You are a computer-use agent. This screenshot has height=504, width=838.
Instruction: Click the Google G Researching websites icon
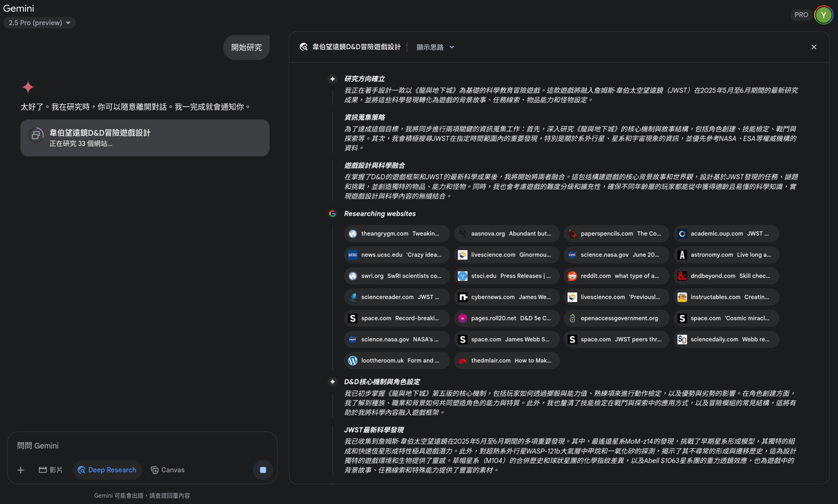pyautogui.click(x=333, y=213)
